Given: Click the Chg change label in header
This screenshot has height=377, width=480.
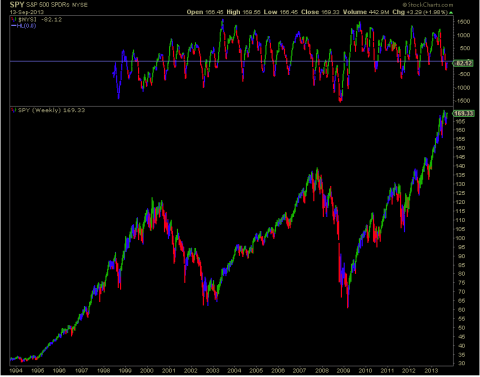Looking at the screenshot, I should 398,12.
